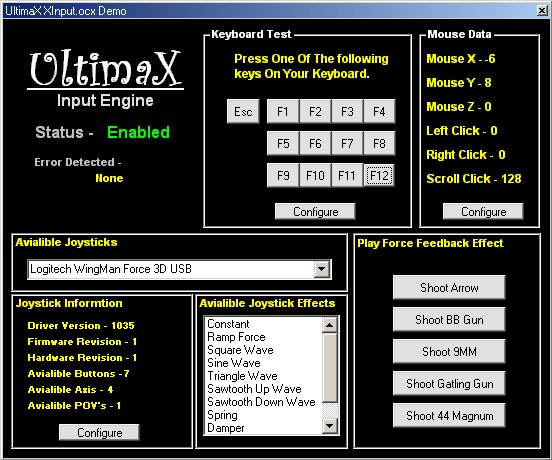Image resolution: width=552 pixels, height=460 pixels.
Task: Play the Shoot 9MM effect
Action: [449, 352]
